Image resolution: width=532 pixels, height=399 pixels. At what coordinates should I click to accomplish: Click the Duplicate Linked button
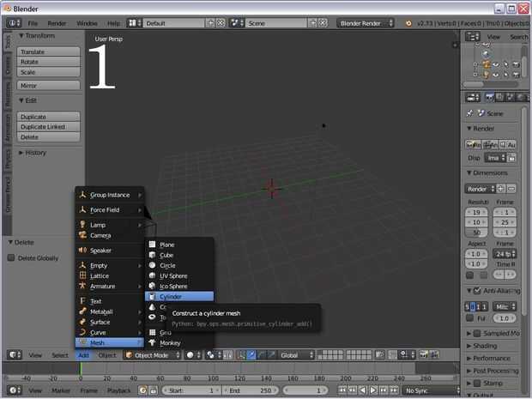point(49,126)
